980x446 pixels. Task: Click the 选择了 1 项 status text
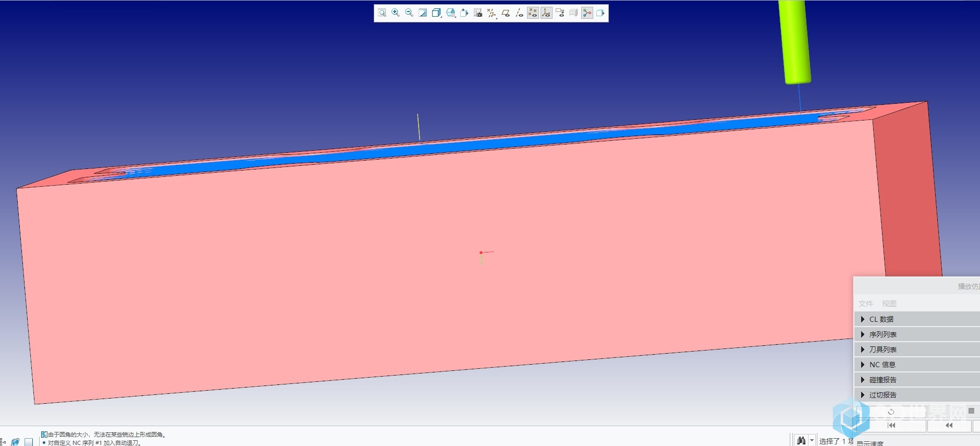click(x=836, y=441)
